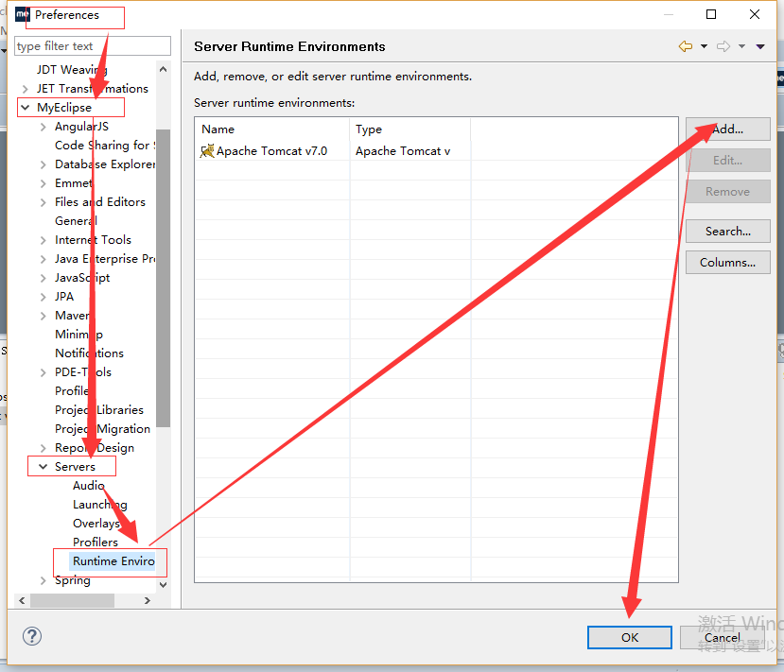Select Overlays under Servers
784x672 pixels.
click(x=96, y=524)
